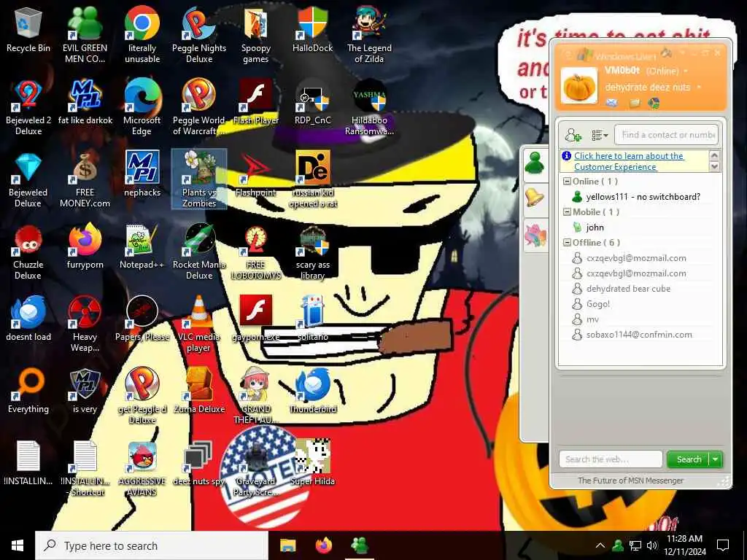Select the 'doesnt load' Thunderbird icon
747x560 pixels.
(x=28, y=318)
